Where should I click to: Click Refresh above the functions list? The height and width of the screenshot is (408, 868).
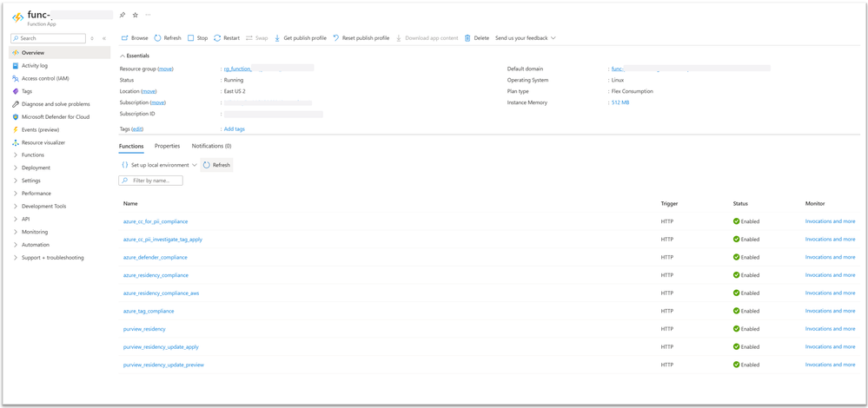click(216, 165)
